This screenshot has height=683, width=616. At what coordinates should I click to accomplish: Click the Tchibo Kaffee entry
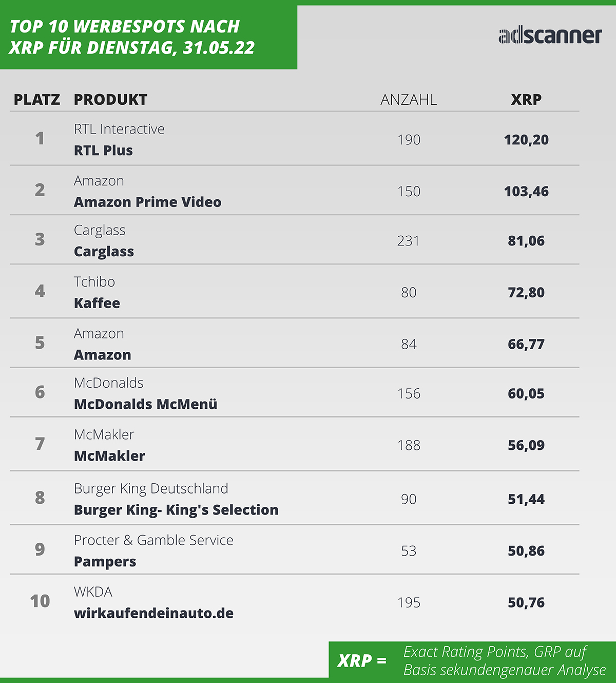pos(97,303)
